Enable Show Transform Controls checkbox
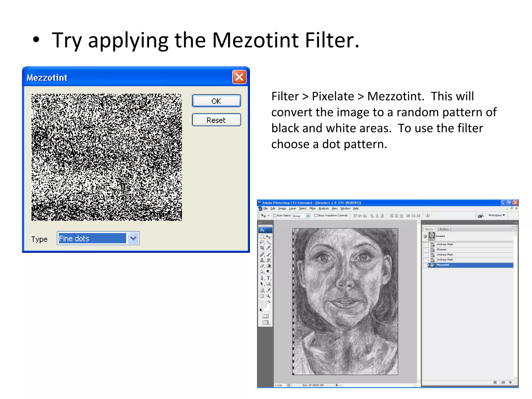Viewport: 532px width, 399px height. [316, 215]
